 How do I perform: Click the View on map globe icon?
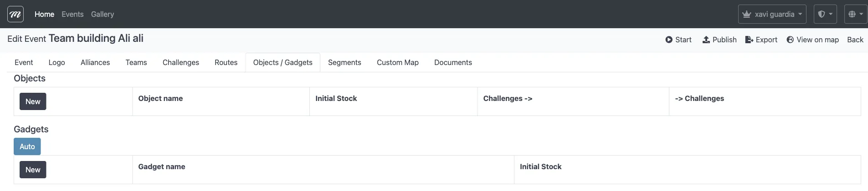click(790, 40)
